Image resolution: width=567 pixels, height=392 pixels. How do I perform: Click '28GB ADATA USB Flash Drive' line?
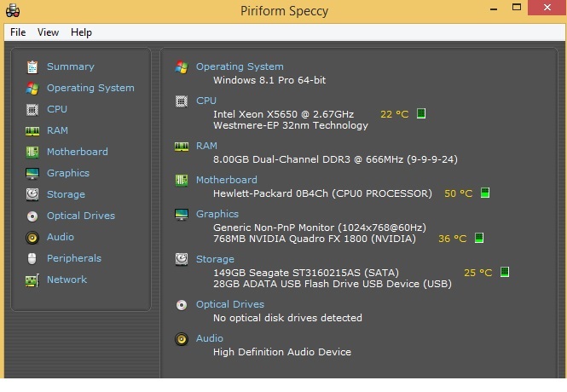(333, 284)
